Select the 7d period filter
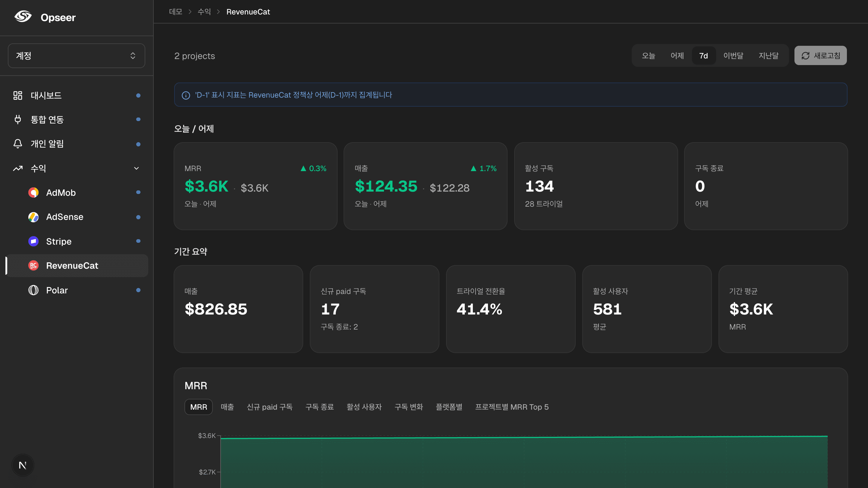Viewport: 868px width, 488px height. (703, 55)
